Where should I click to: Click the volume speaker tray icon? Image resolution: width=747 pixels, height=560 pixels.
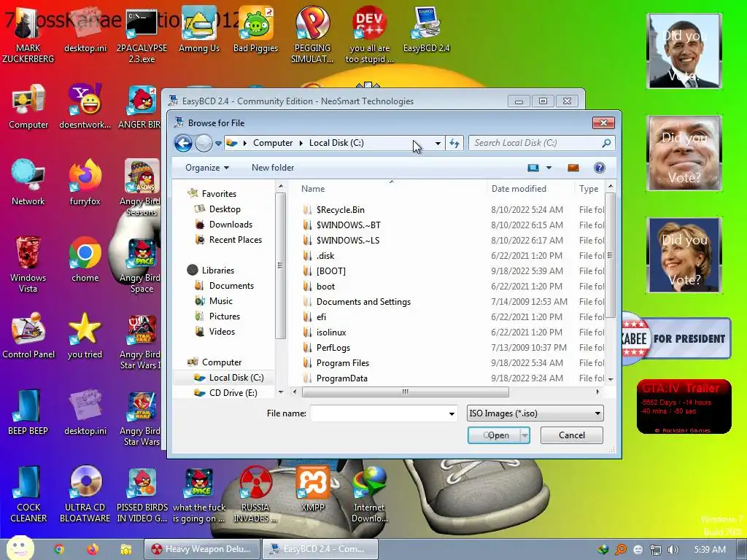(x=673, y=550)
